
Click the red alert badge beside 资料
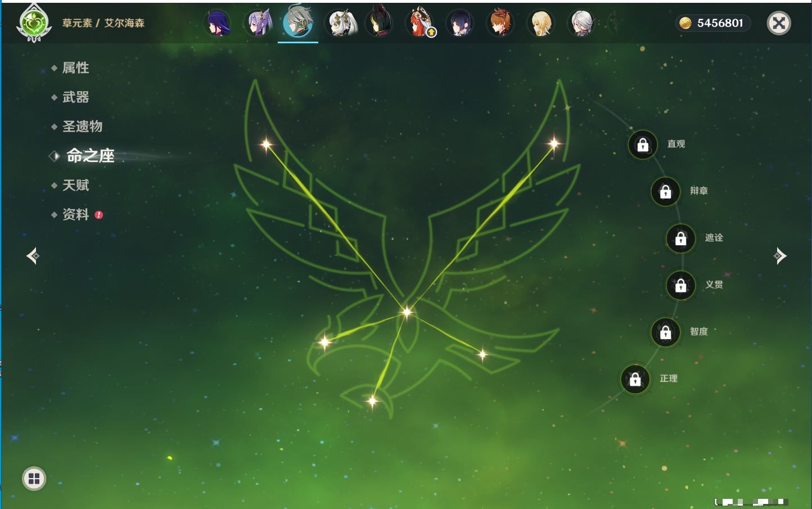(99, 215)
